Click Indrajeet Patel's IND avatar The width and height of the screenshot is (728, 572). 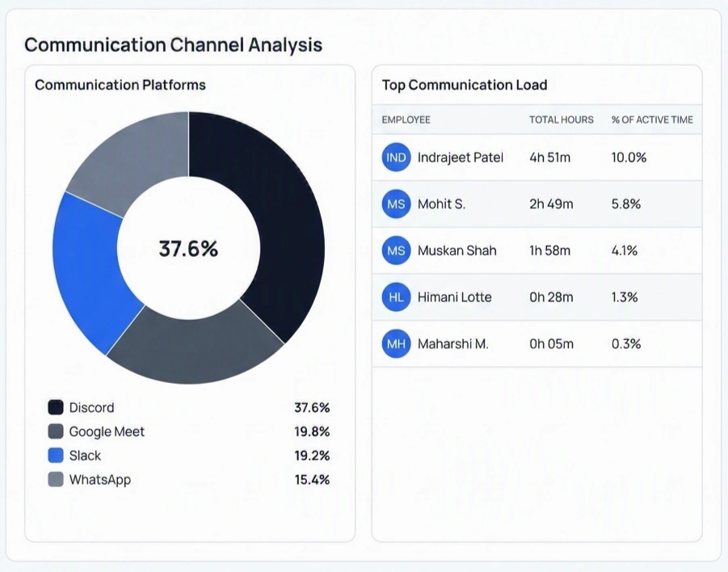[x=396, y=158]
